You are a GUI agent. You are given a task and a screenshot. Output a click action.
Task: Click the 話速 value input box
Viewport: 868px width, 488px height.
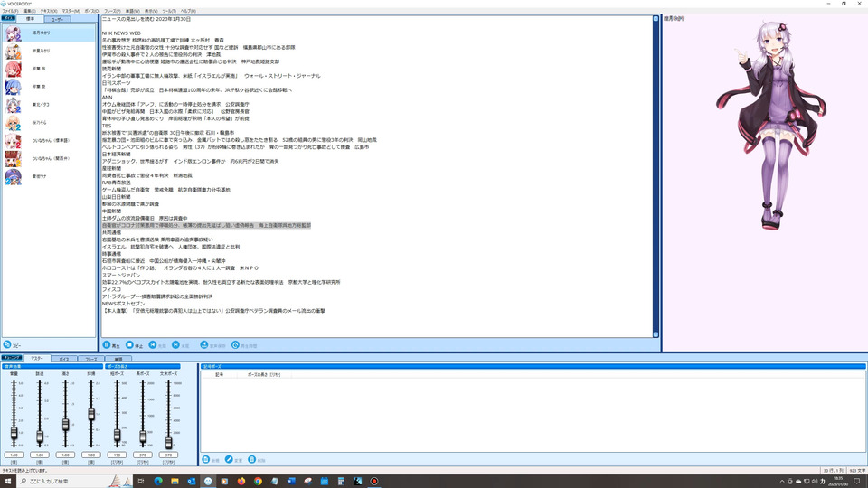point(40,455)
